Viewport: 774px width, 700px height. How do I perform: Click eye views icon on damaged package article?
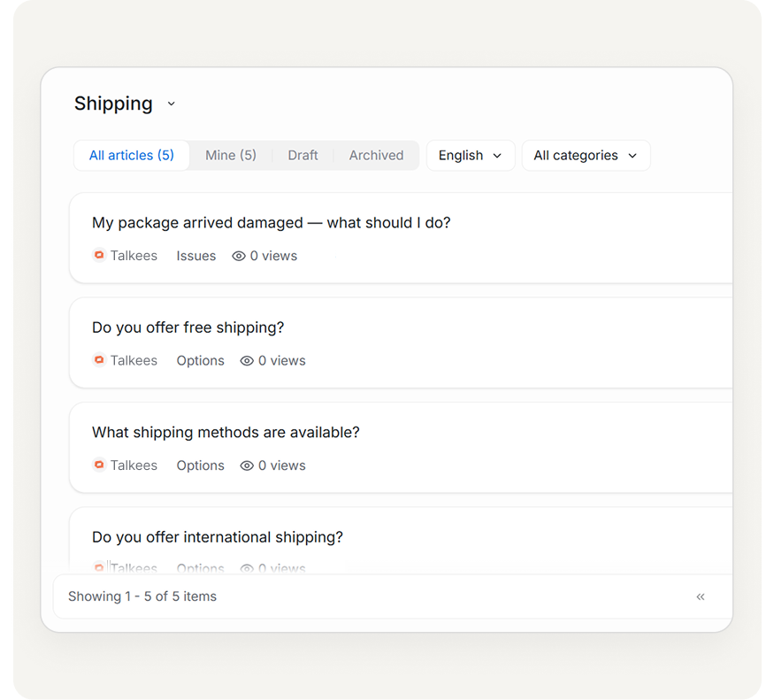(239, 256)
